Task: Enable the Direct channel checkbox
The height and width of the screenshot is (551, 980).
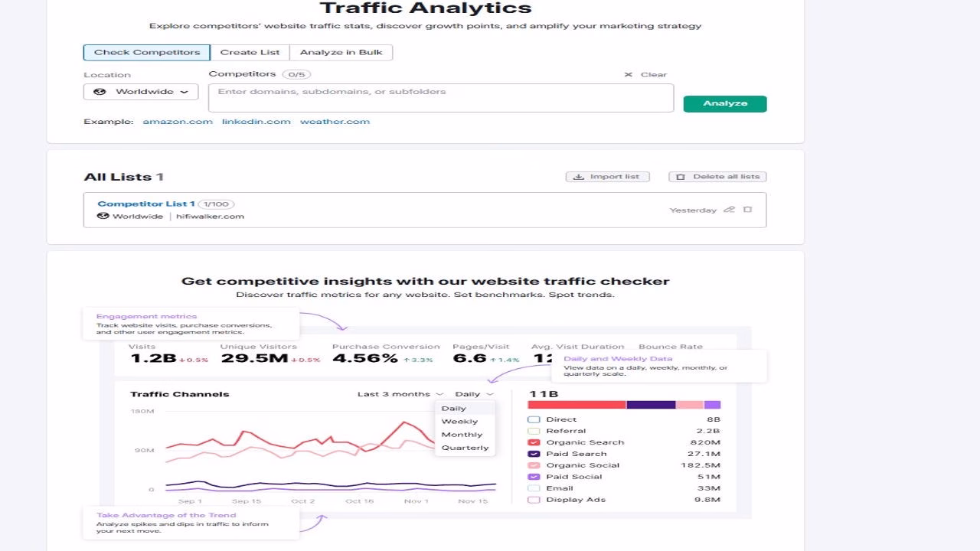Action: pyautogui.click(x=534, y=419)
